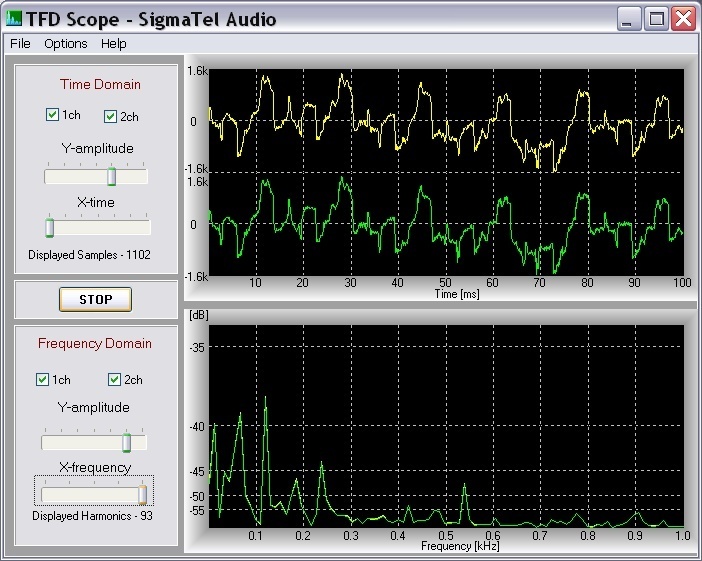Click the '-35' dB axis value

click(197, 347)
